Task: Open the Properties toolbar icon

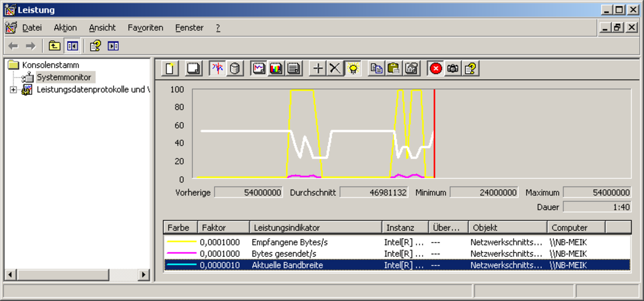Action: (412, 68)
